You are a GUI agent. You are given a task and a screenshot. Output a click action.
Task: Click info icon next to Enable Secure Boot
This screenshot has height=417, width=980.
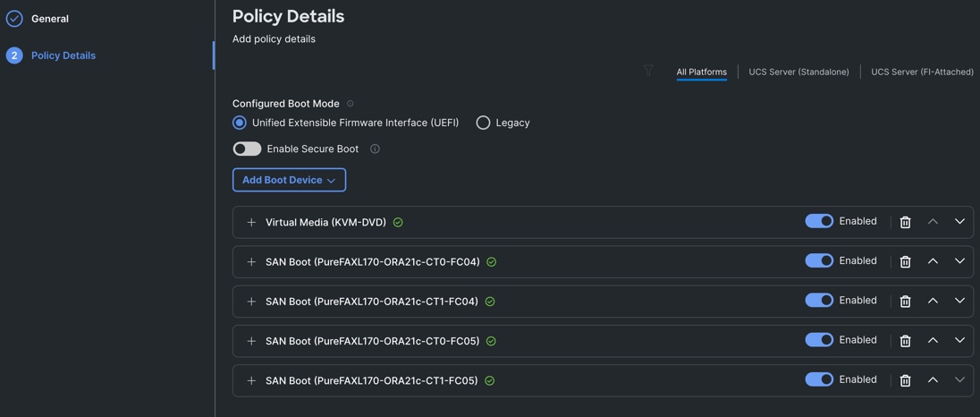pyautogui.click(x=375, y=149)
